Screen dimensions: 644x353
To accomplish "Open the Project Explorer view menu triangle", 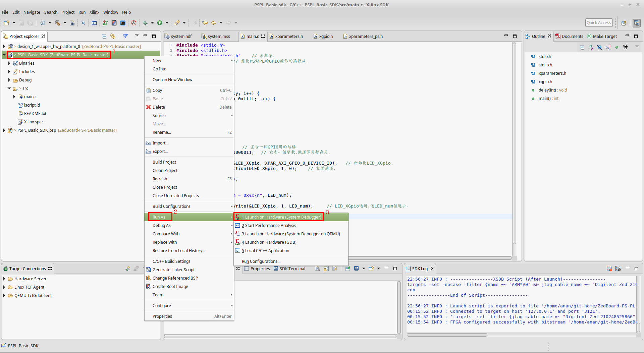I will click(x=137, y=36).
